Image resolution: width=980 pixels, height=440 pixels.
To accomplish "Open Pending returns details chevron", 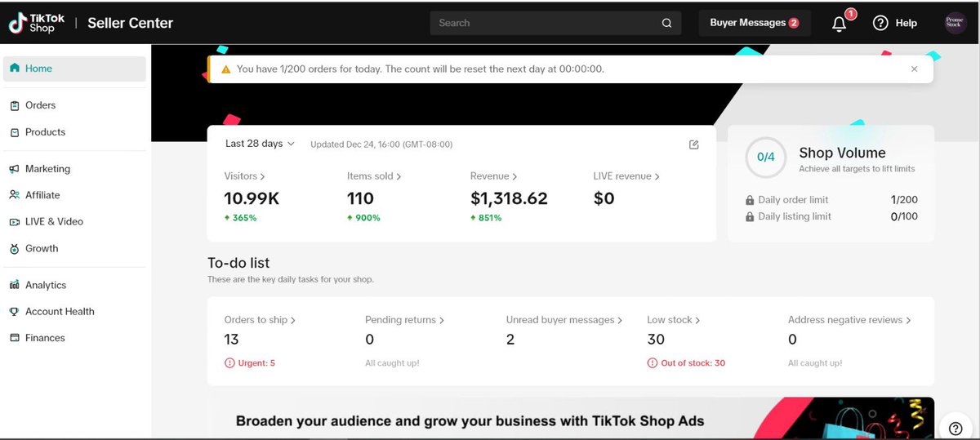I will click(442, 321).
